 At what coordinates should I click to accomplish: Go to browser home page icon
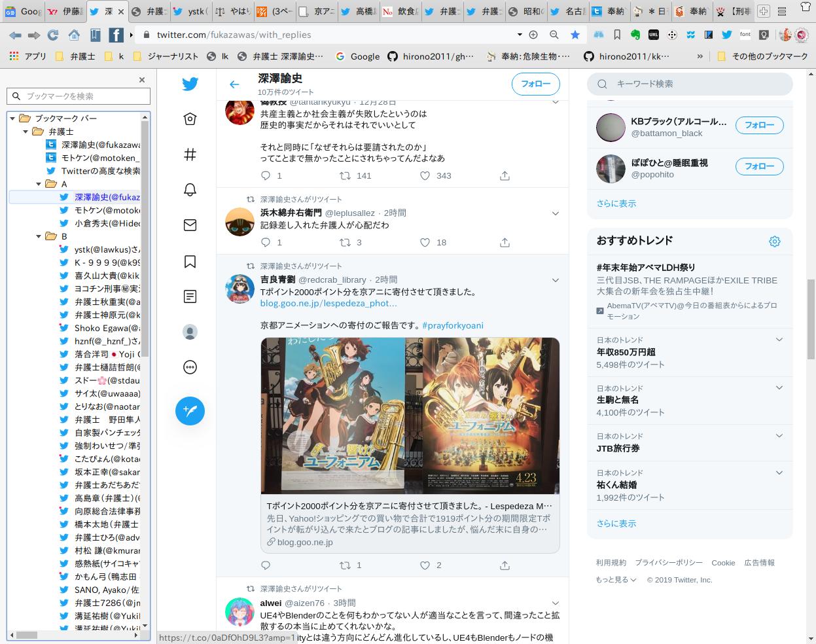click(x=74, y=35)
